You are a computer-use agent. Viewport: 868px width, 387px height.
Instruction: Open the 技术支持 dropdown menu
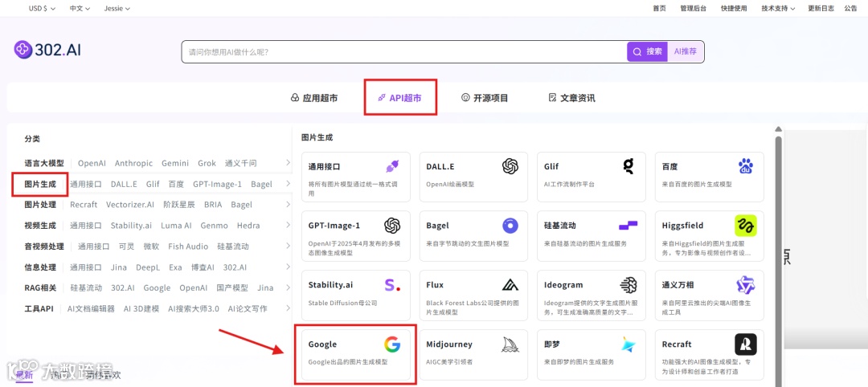point(778,8)
